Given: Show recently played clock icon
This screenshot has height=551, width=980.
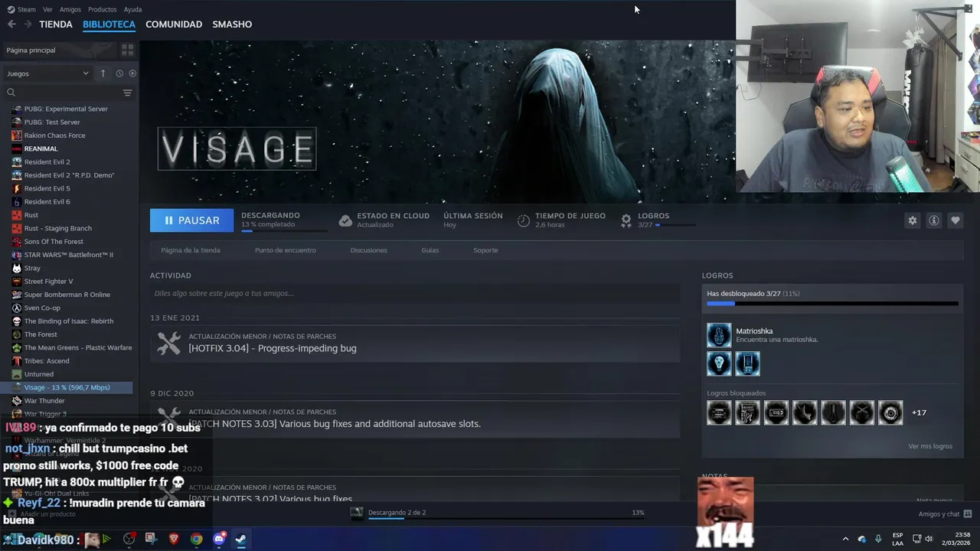Looking at the screenshot, I should coord(119,73).
